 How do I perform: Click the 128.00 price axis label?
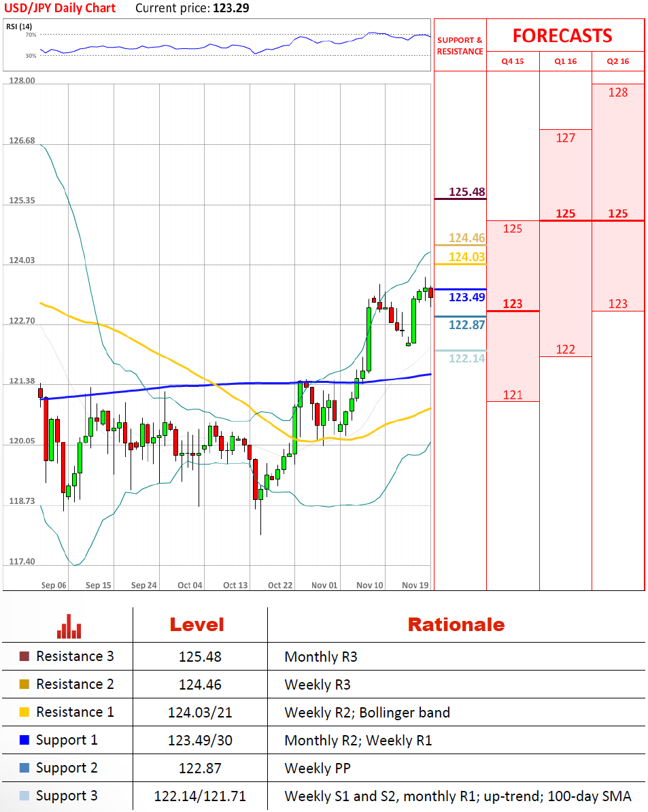[22, 80]
